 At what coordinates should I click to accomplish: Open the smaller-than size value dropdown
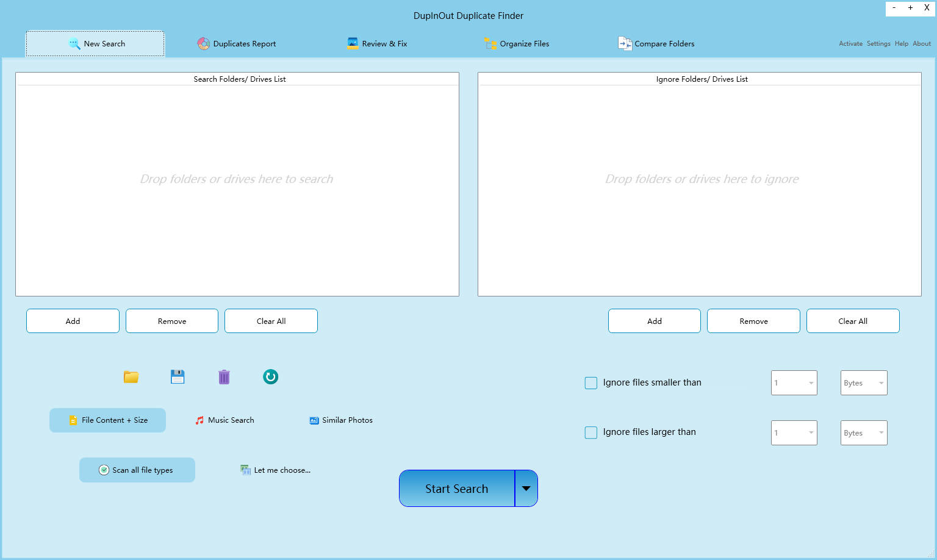(794, 383)
